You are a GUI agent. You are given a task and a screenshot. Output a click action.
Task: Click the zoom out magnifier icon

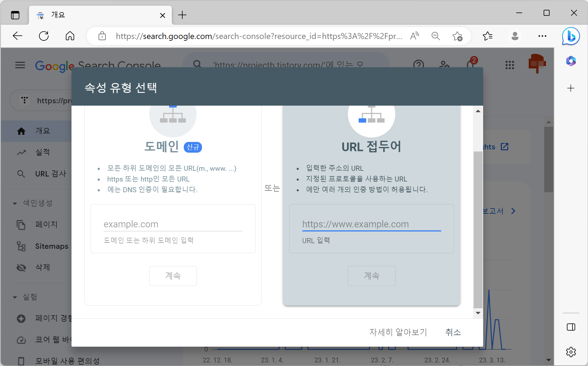[x=435, y=36]
